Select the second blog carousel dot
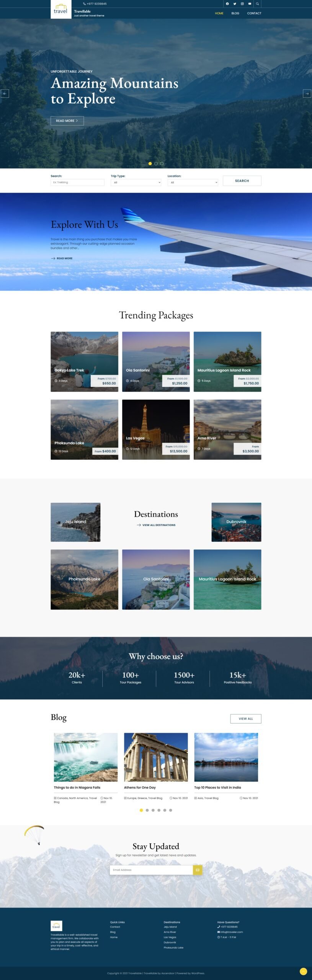 pos(147,810)
